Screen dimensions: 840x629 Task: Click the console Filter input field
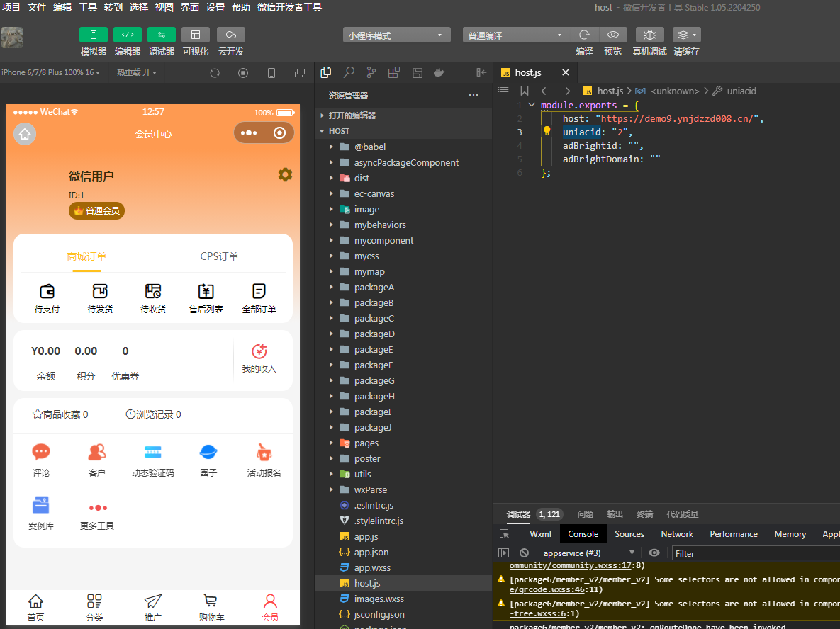click(756, 553)
